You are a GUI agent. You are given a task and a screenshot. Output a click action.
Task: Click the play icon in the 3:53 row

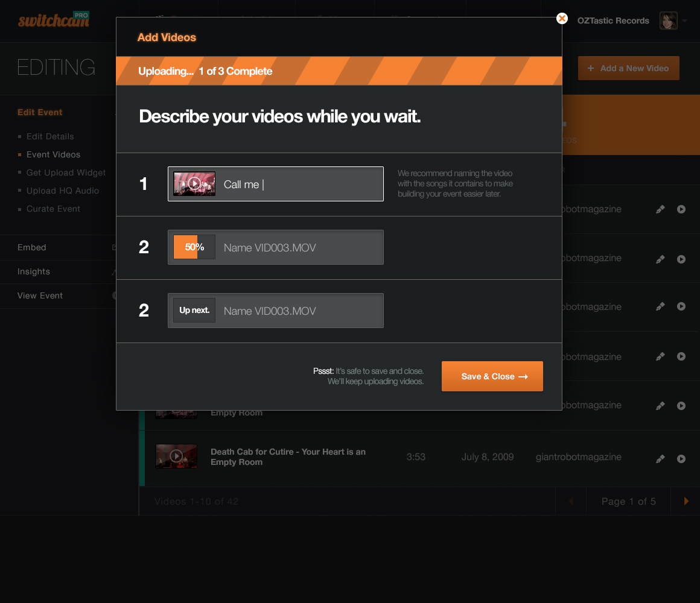pos(681,459)
